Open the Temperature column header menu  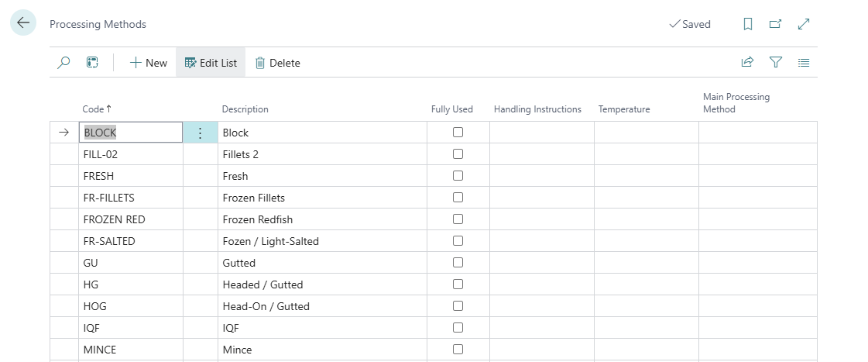click(624, 109)
